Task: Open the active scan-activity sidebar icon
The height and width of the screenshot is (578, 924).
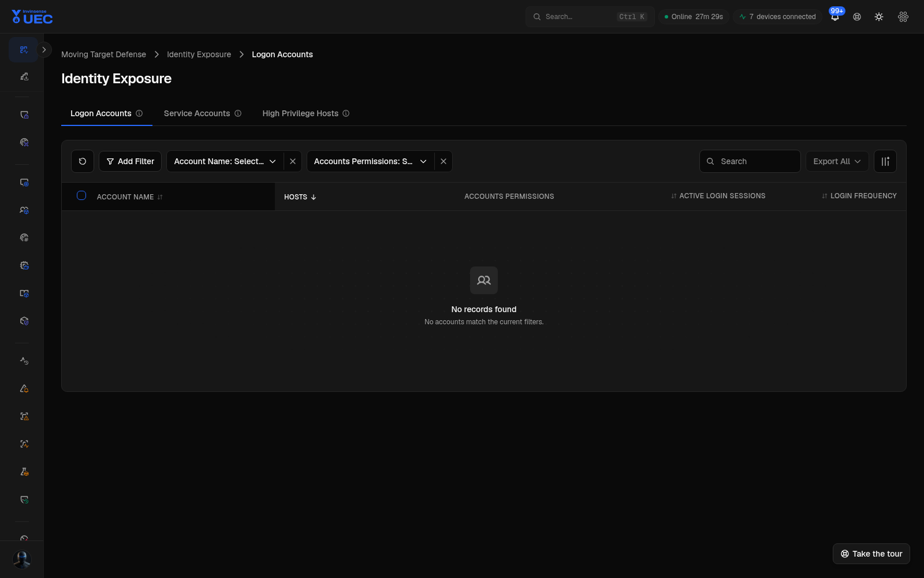Action: pyautogui.click(x=24, y=50)
